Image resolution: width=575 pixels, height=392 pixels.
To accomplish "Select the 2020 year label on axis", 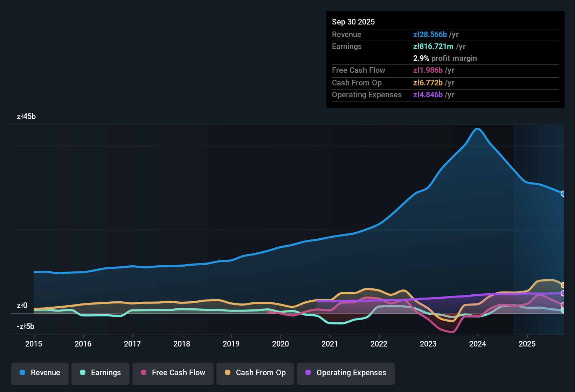I will pos(280,344).
